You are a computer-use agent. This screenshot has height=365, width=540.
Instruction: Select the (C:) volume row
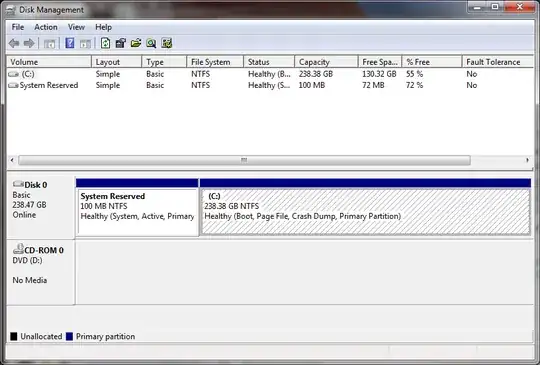tap(270, 74)
